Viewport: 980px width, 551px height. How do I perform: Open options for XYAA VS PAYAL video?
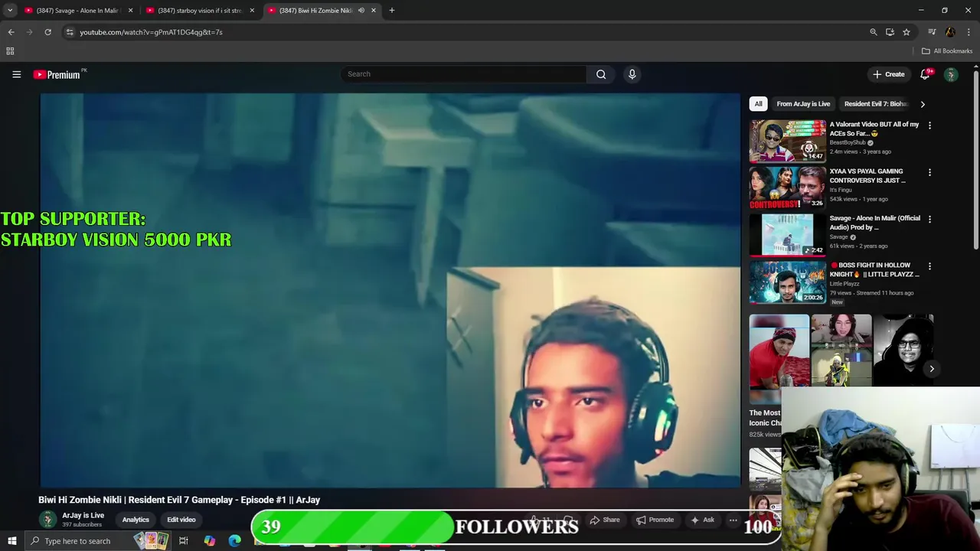(929, 173)
